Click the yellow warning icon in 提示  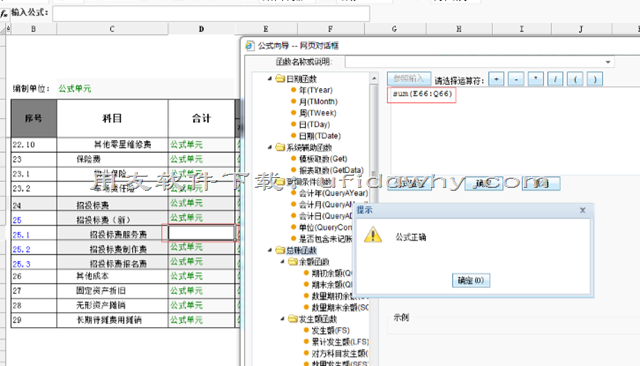[373, 235]
